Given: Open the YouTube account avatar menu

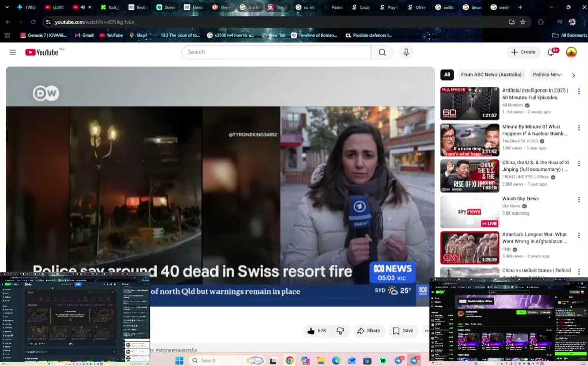Looking at the screenshot, I should (x=571, y=52).
